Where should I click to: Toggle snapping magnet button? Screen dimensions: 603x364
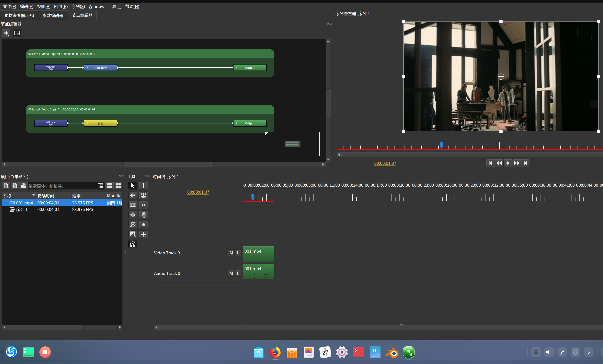coord(133,244)
